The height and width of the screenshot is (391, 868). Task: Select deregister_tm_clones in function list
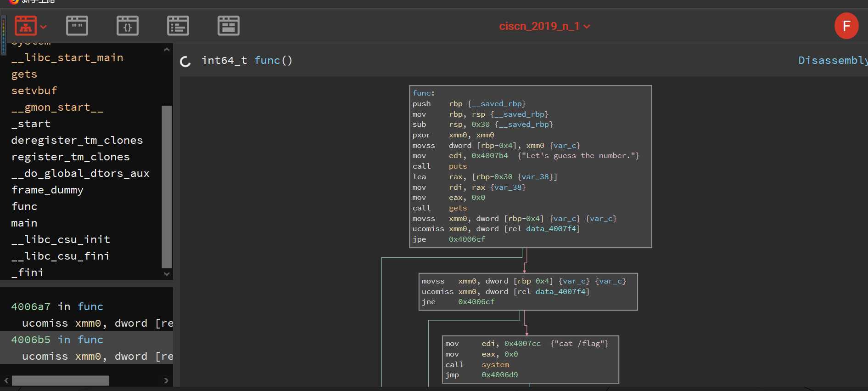[x=77, y=140]
